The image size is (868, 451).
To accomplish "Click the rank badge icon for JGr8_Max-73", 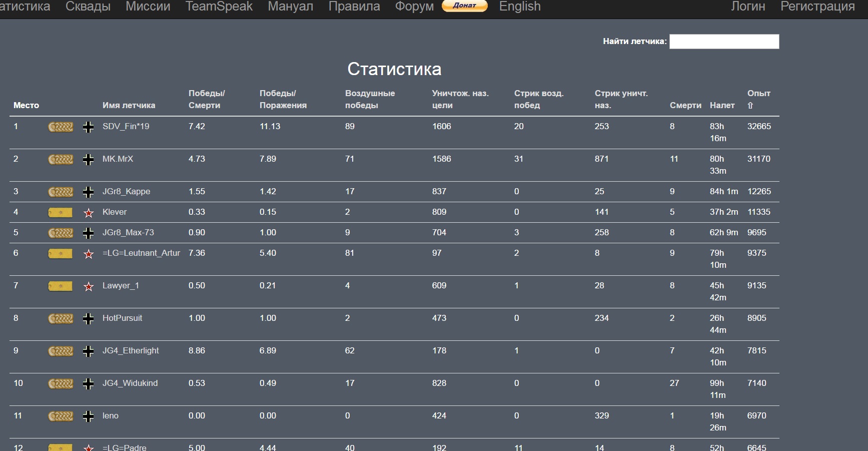I will 61,233.
